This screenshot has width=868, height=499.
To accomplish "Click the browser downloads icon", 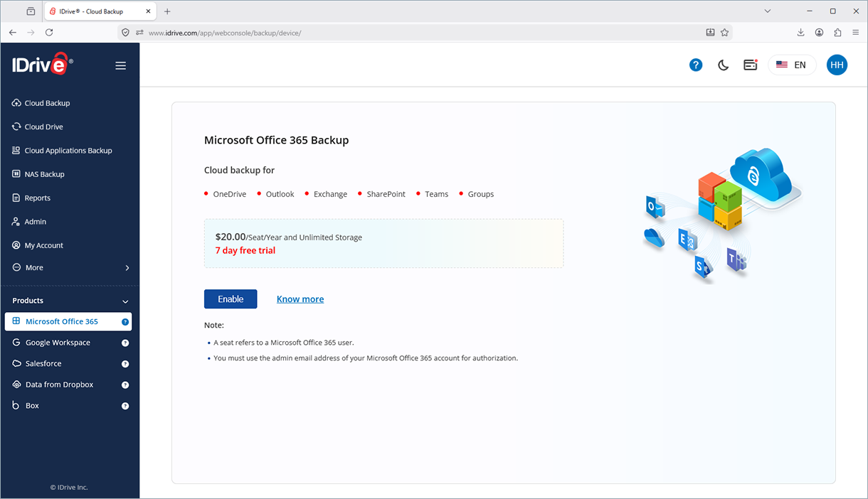I will point(801,32).
